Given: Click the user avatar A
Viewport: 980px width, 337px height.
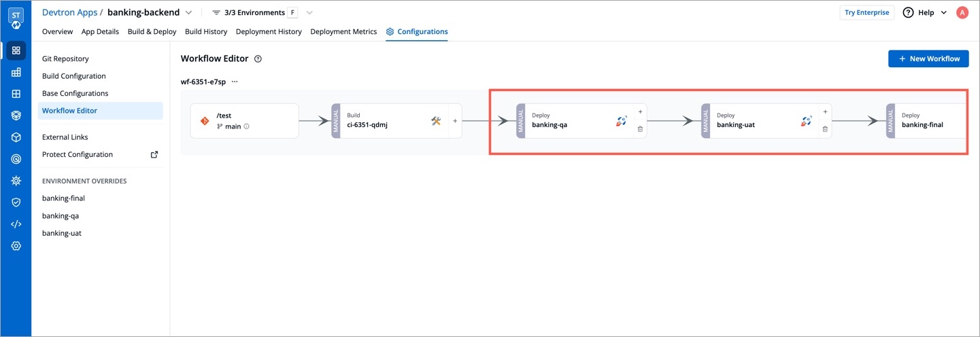Looking at the screenshot, I should (962, 12).
